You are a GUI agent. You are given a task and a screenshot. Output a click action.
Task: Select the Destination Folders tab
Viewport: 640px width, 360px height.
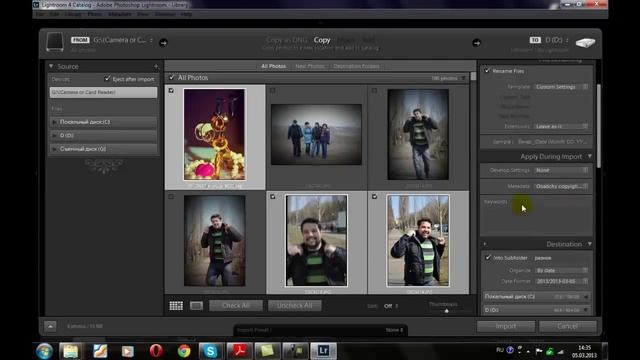[356, 66]
